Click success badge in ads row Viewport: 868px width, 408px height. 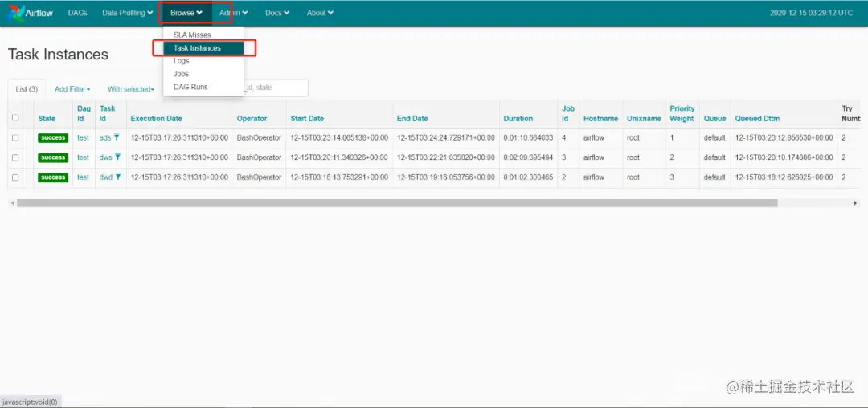tap(53, 137)
